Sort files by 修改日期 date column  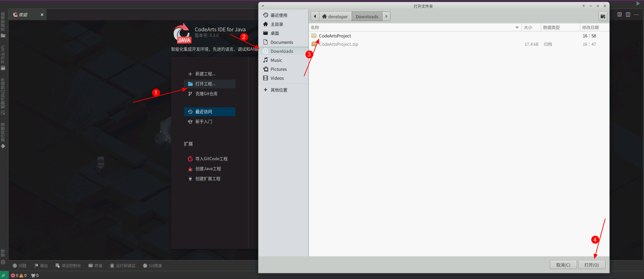(x=594, y=27)
